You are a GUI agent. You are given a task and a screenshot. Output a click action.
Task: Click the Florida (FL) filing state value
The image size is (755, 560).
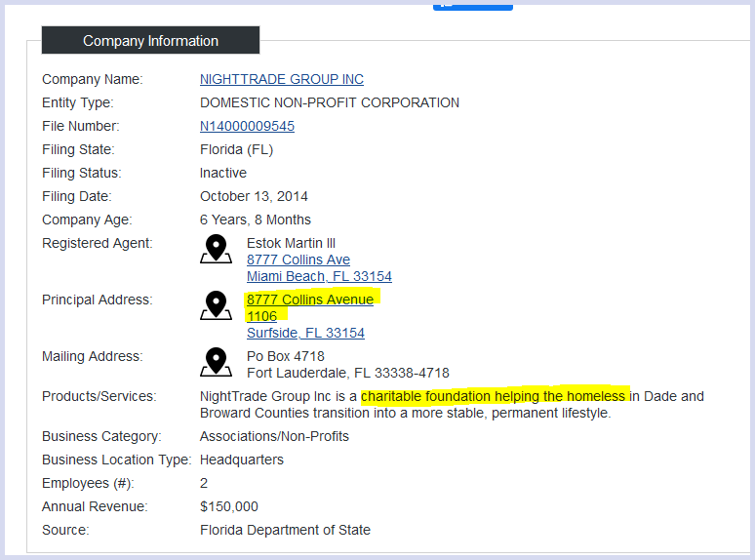coord(236,149)
